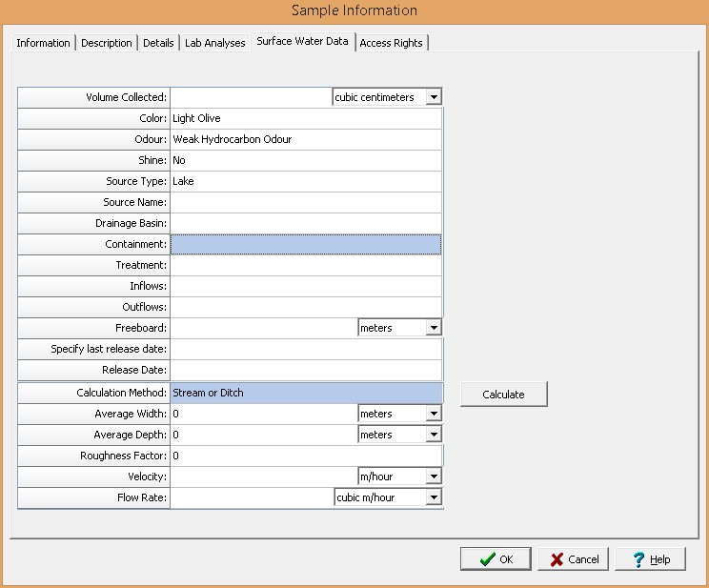Switch to the Information tab
The height and width of the screenshot is (588, 709).
click(43, 43)
